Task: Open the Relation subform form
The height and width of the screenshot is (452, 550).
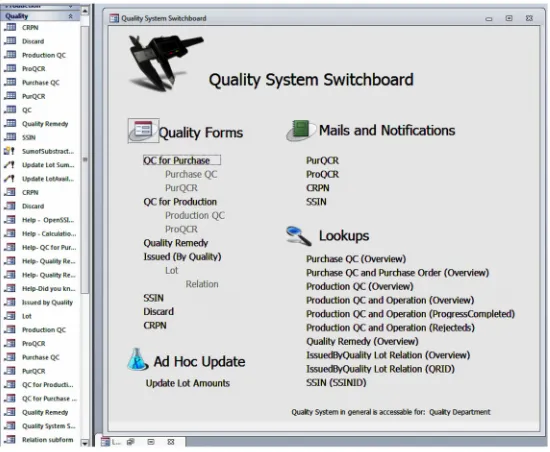Action: point(47,440)
